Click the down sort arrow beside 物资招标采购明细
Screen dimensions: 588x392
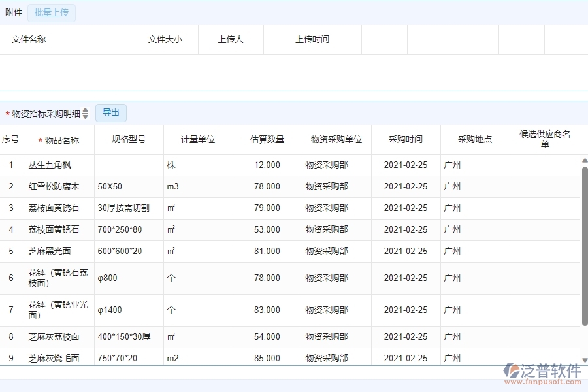(x=86, y=116)
